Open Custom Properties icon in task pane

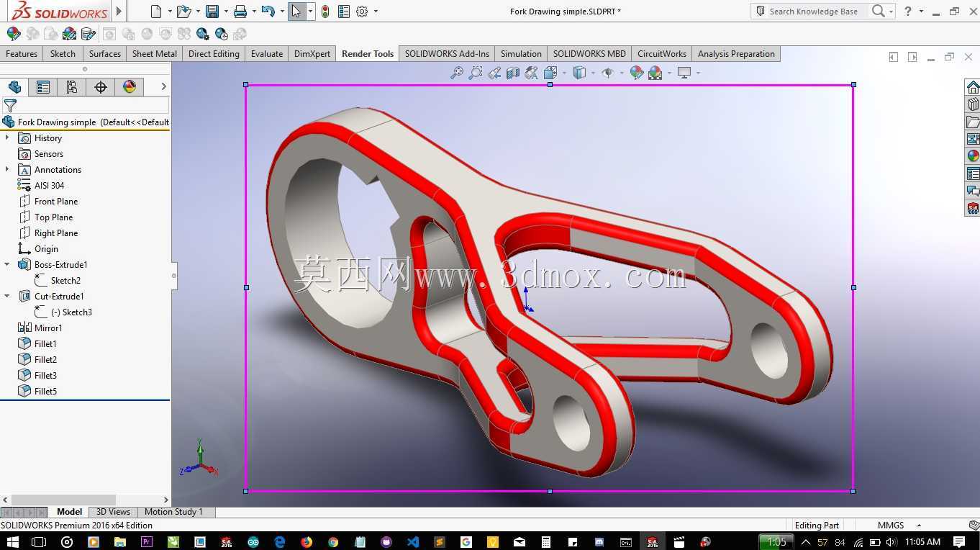coord(973,173)
